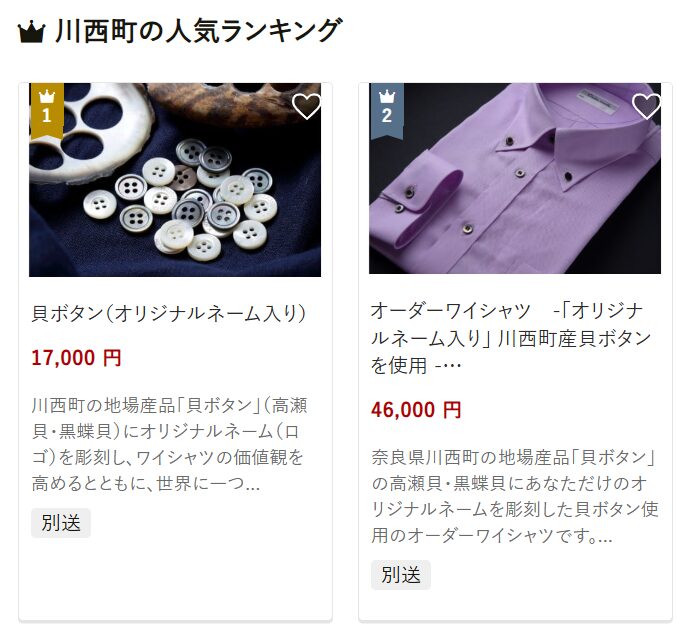Click the description starting 川西町の地場産品
The image size is (698, 630).
point(169,444)
